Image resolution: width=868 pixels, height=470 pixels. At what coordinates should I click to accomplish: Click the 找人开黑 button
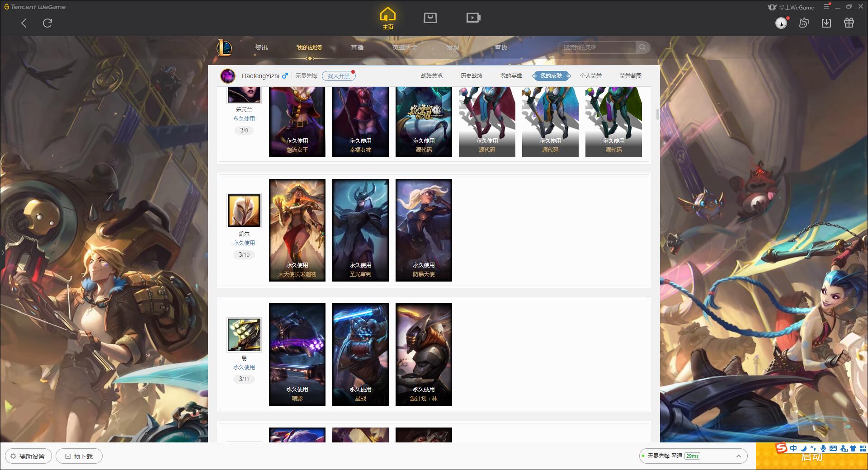[339, 76]
